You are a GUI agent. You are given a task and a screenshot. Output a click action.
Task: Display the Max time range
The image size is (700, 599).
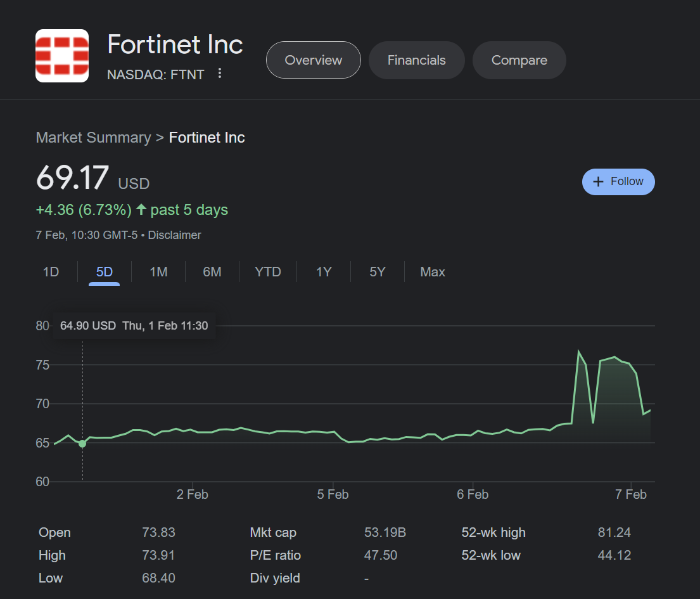click(x=432, y=272)
